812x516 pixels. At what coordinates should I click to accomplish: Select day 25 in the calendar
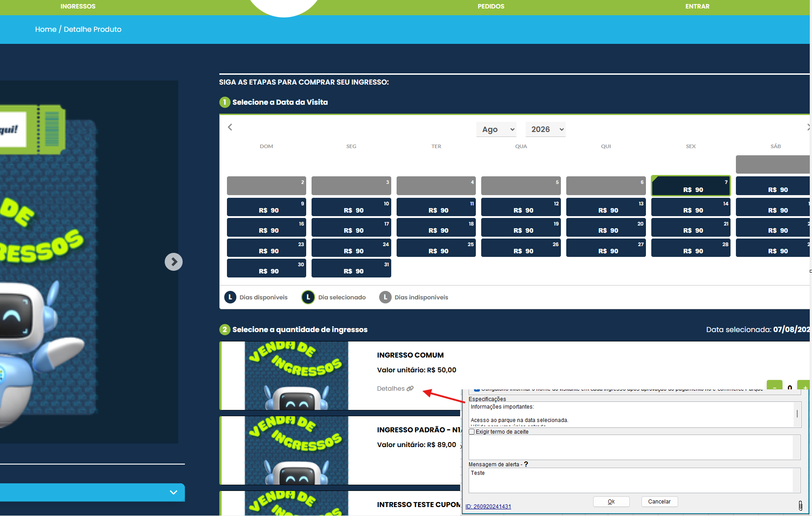(x=436, y=247)
